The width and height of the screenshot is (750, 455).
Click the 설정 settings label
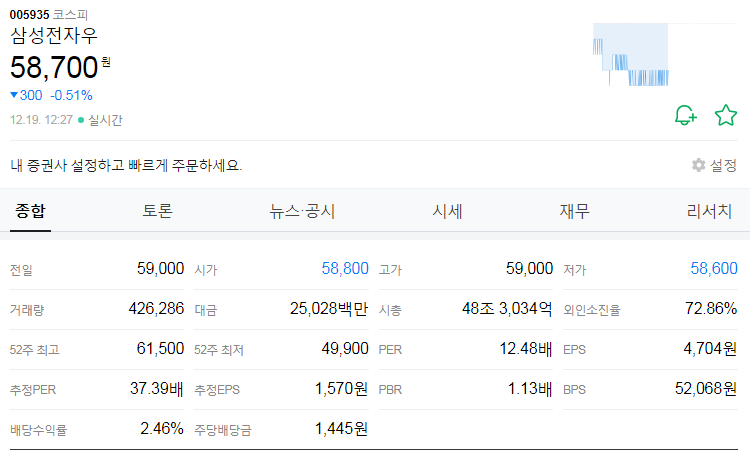723,166
